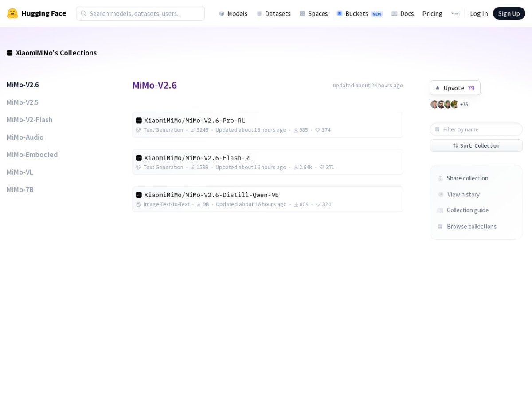The width and height of the screenshot is (532, 399).
Task: Click the download icon on MiMo-V2.6-Pro-RL row
Action: (x=296, y=130)
